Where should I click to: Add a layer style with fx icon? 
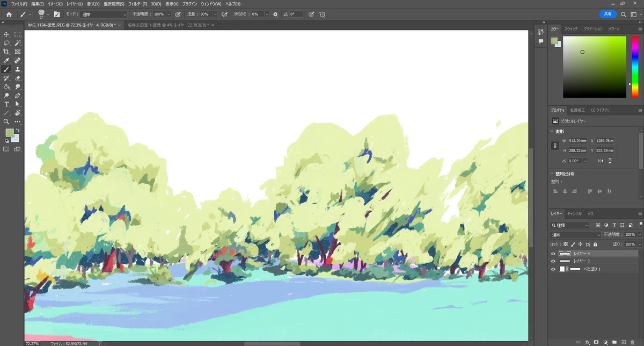(588, 342)
